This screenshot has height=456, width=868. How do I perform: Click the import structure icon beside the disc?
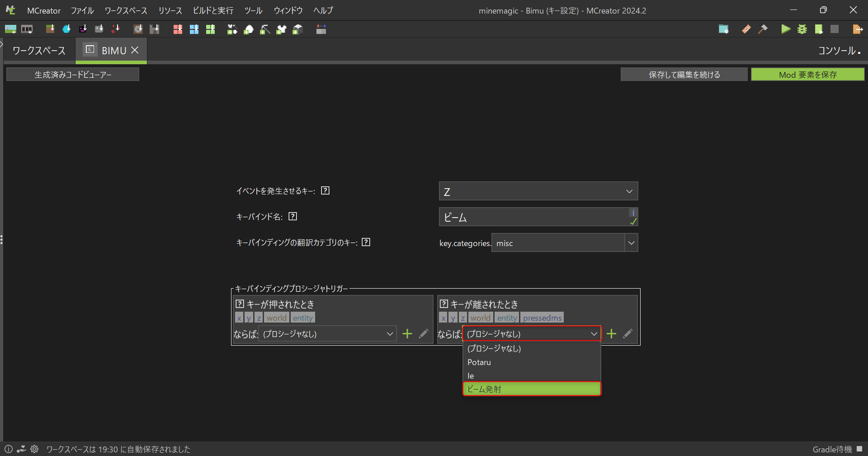[x=155, y=29]
